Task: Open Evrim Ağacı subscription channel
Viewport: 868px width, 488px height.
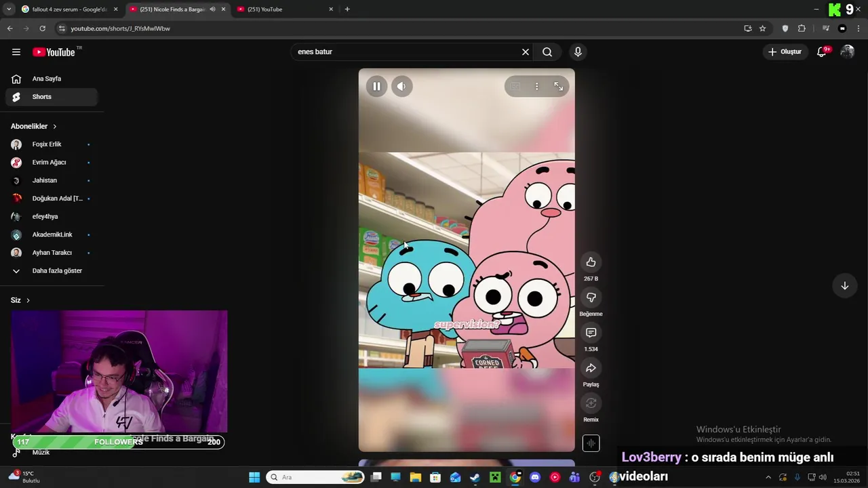Action: pos(52,163)
